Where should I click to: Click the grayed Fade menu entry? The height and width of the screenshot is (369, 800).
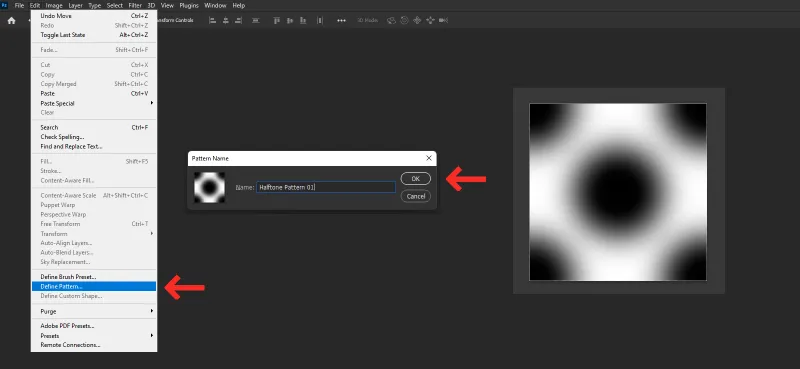point(94,50)
